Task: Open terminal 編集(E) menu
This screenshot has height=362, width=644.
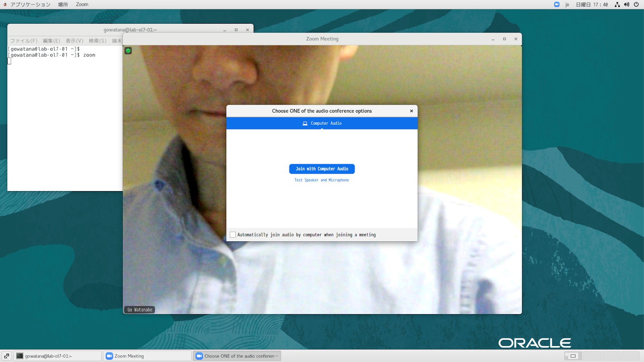Action: [x=52, y=41]
